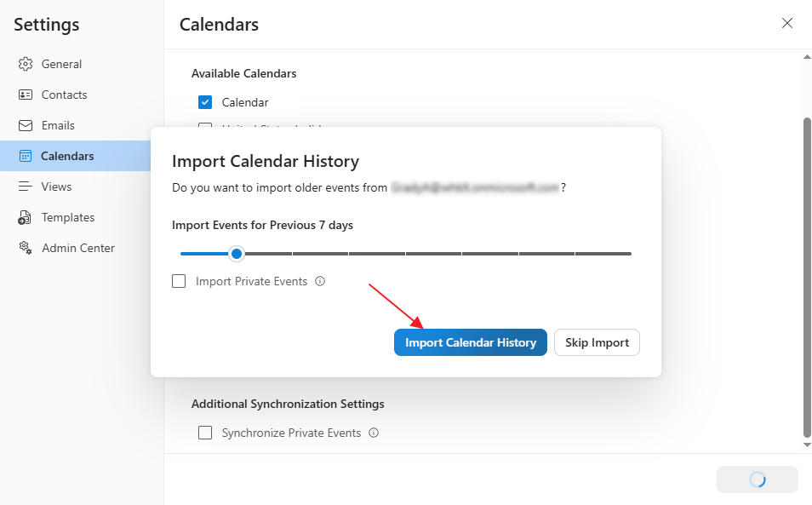Click the Contacts card icon
Screen dimensions: 812x505
[26, 95]
